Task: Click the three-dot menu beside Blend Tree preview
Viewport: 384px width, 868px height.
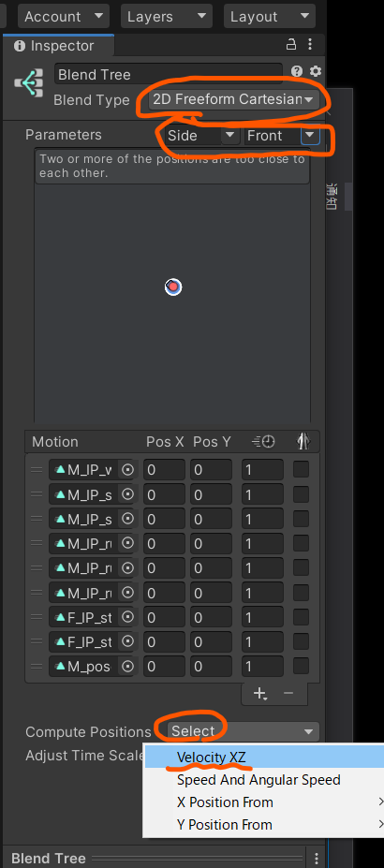Action: point(316,858)
